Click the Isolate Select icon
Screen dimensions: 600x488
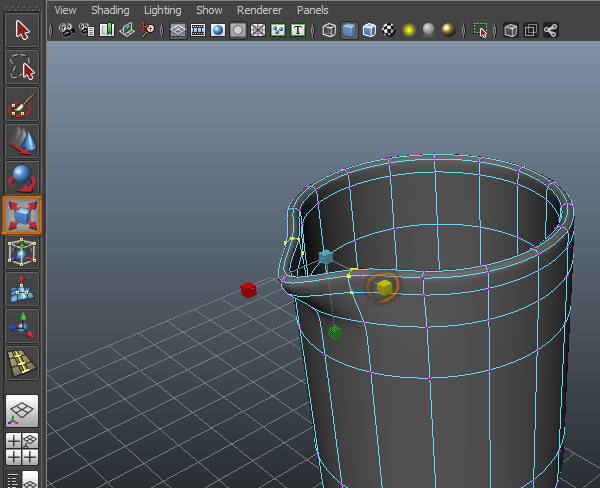480,30
